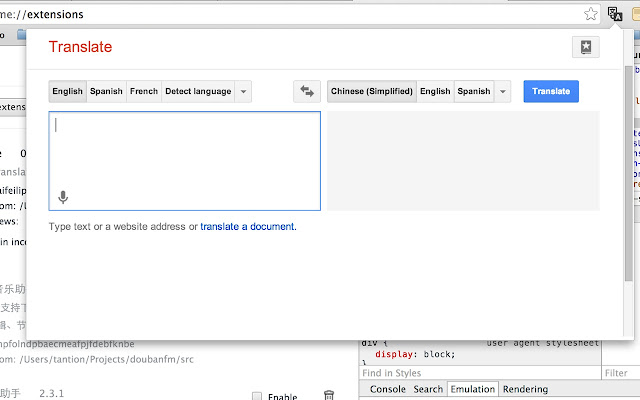This screenshot has width=640, height=400.
Task: Select Spanish as target language
Action: [474, 91]
